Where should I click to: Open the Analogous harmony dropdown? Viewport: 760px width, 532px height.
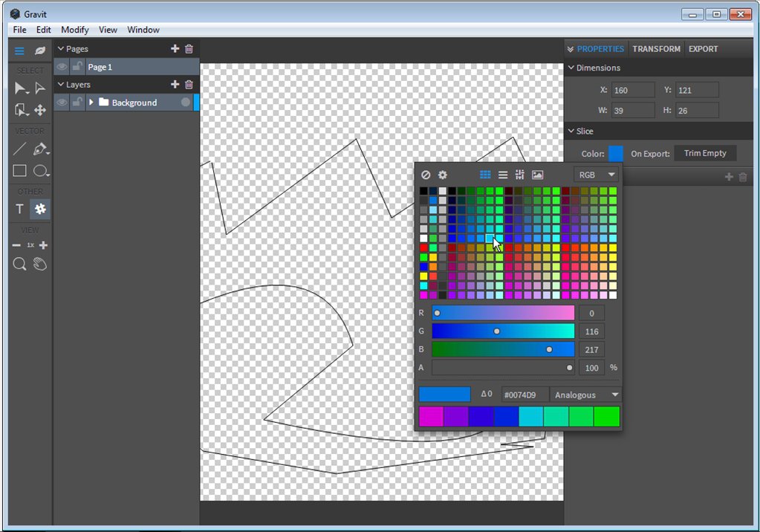point(585,395)
